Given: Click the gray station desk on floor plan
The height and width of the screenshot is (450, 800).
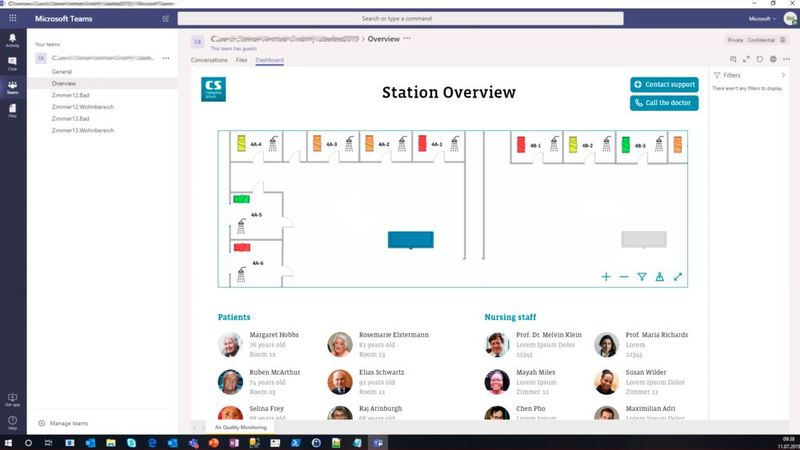Looking at the screenshot, I should click(x=644, y=239).
